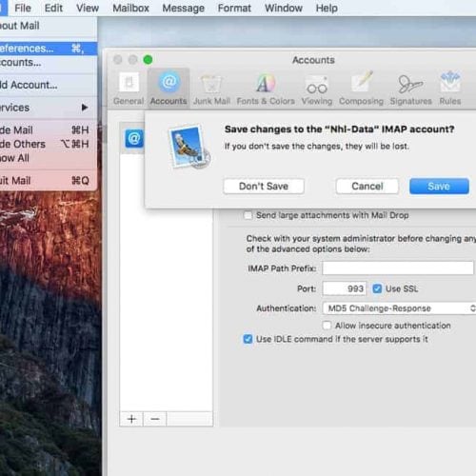This screenshot has width=476, height=476.
Task: Expand the Services submenu arrow
Action: pyautogui.click(x=85, y=108)
